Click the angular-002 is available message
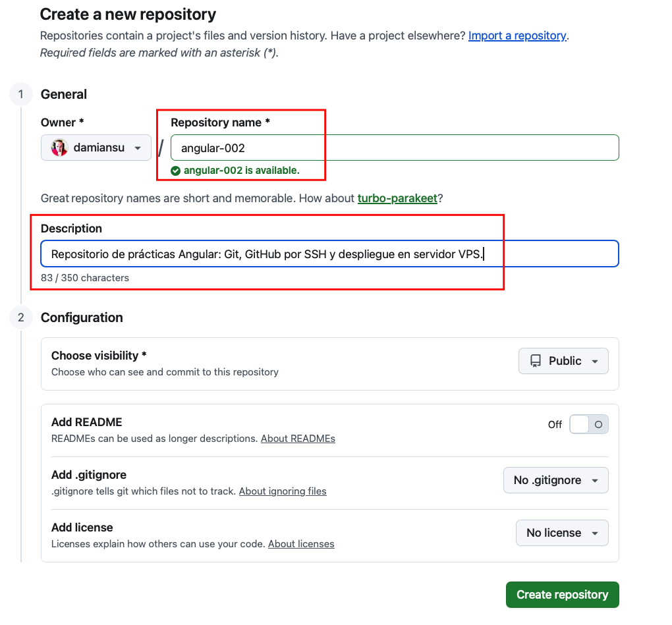Viewport: 672px width, 625px height. [241, 171]
